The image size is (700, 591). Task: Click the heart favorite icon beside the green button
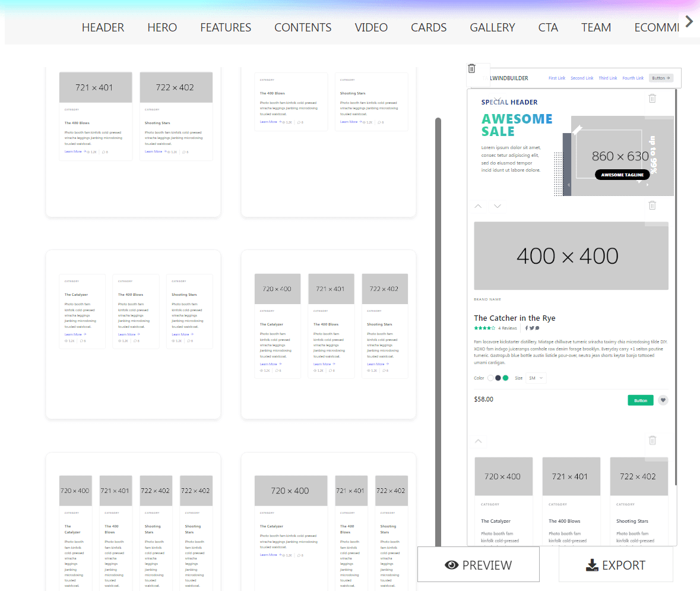click(663, 400)
